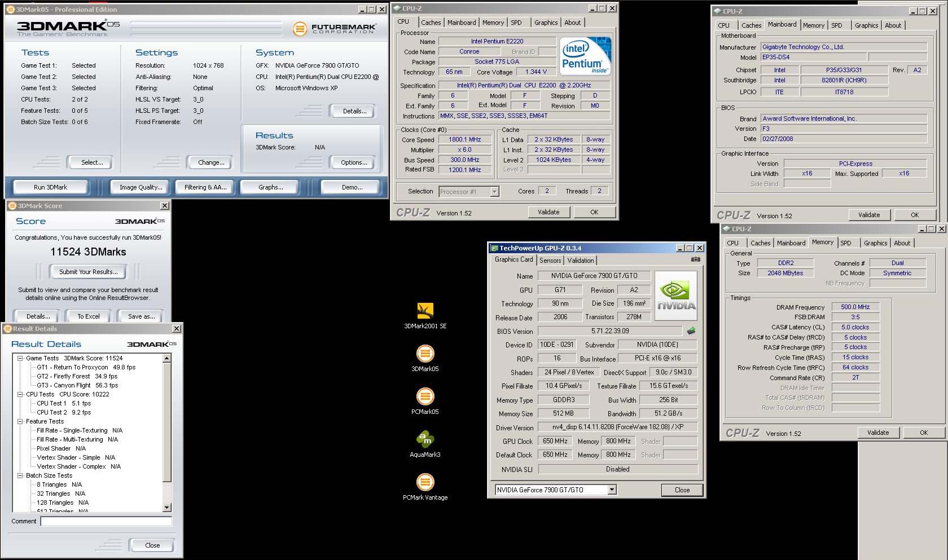Click Validate in CPU-Z CPU window
This screenshot has width=948, height=560.
coord(548,212)
